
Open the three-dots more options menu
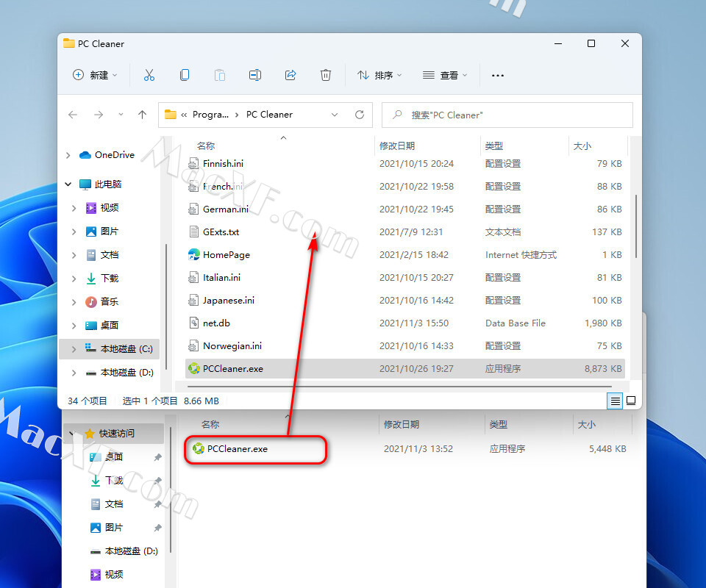coord(498,75)
